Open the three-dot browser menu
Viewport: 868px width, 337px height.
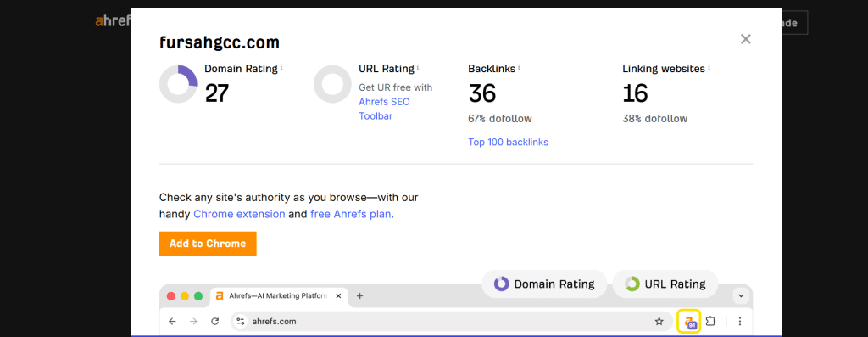pos(740,321)
